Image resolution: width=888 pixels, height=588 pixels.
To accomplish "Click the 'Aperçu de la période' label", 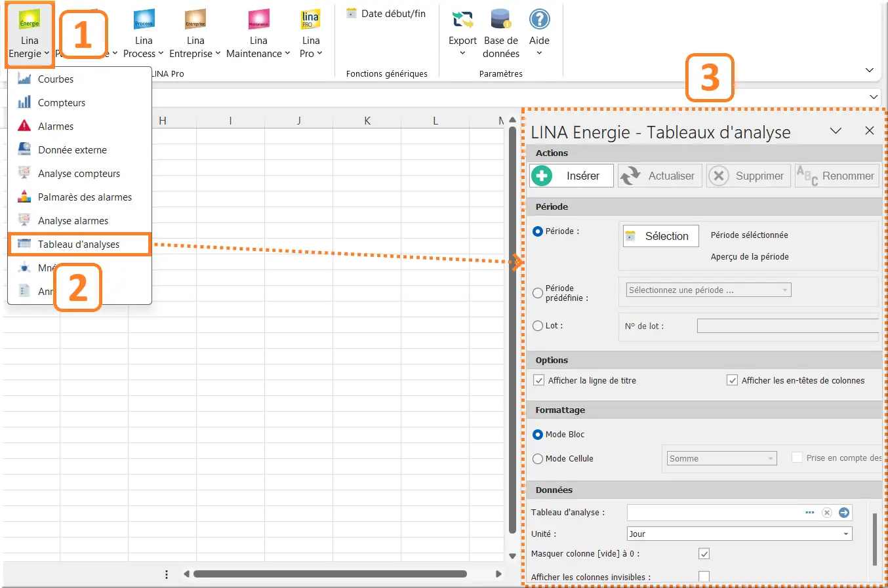I will click(750, 257).
